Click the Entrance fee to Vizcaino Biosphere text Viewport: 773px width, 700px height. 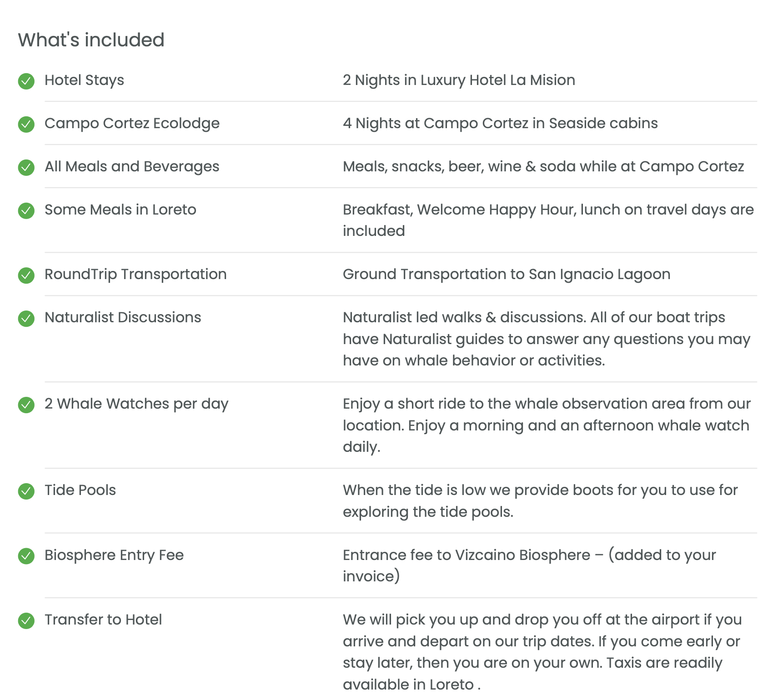coord(467,555)
